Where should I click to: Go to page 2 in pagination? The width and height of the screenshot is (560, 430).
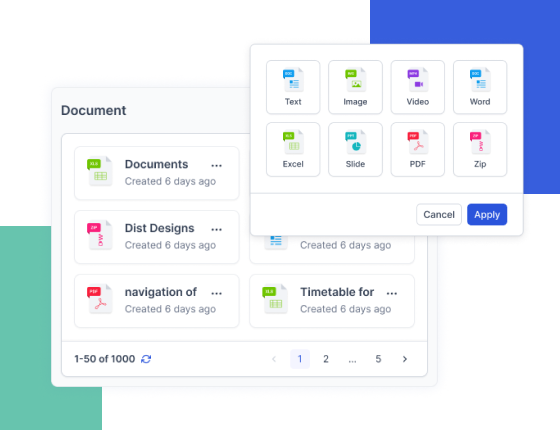pos(326,359)
